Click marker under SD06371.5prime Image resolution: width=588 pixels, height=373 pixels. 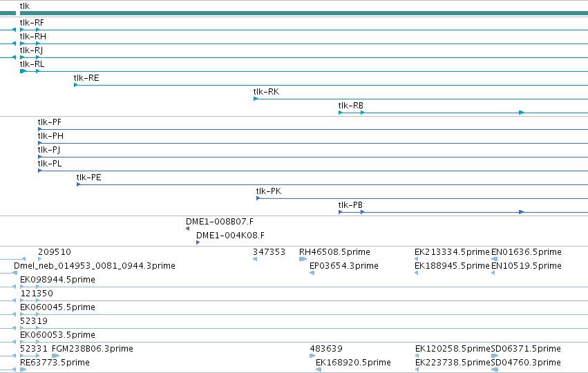(x=495, y=356)
